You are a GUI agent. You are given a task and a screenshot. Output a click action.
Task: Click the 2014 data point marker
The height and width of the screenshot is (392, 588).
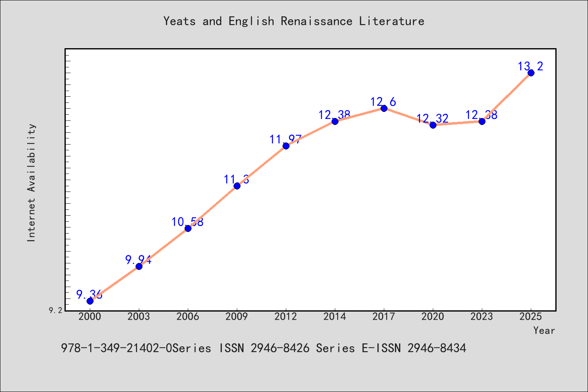pos(335,121)
